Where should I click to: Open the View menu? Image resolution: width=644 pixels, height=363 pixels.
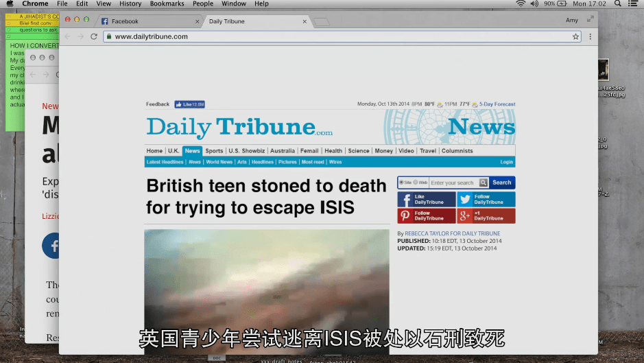click(104, 3)
